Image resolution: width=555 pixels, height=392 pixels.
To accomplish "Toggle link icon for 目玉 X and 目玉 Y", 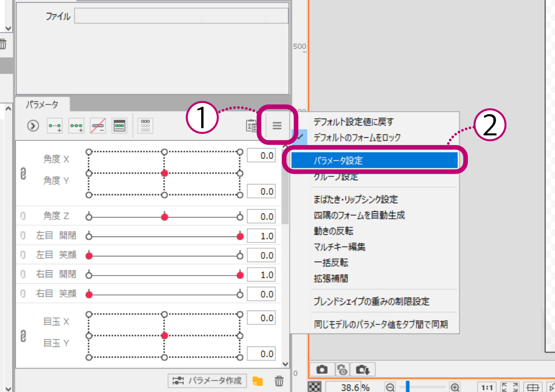I will [x=23, y=336].
